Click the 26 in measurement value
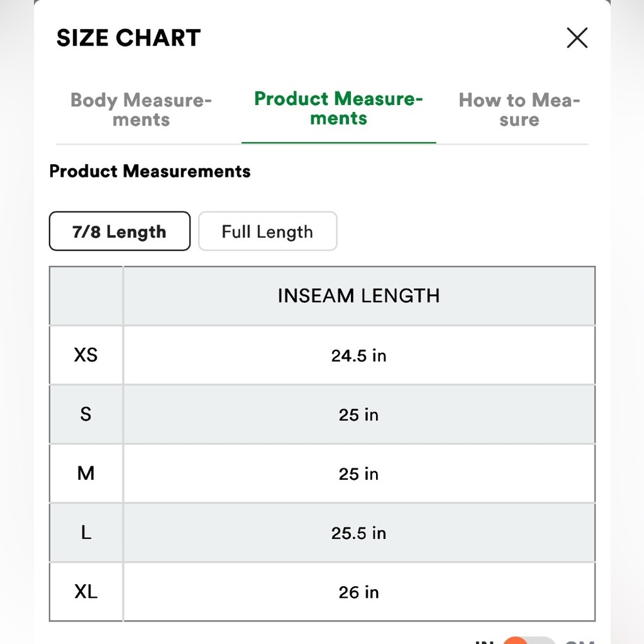This screenshot has width=644, height=644. [x=359, y=592]
